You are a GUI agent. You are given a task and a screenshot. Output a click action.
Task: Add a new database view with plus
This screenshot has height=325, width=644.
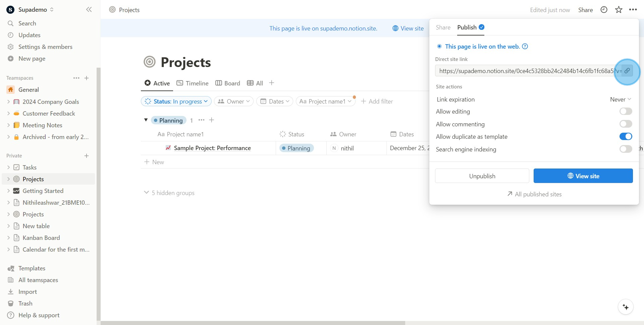(272, 83)
